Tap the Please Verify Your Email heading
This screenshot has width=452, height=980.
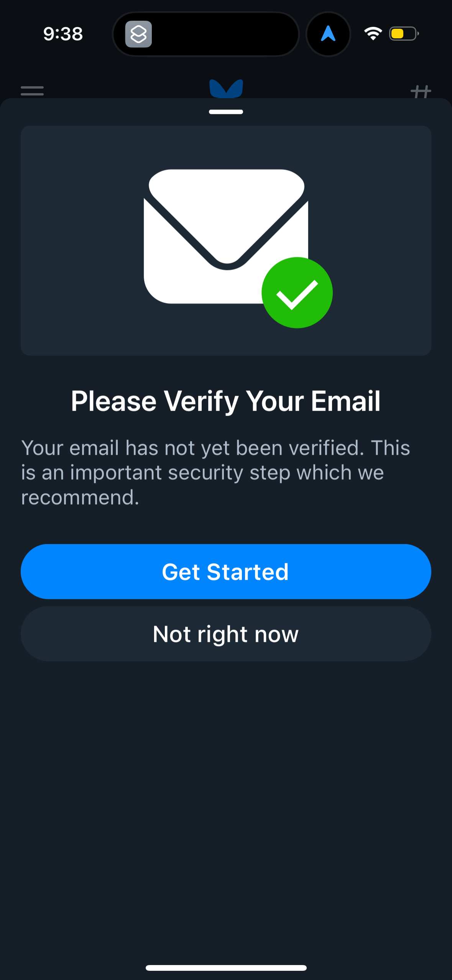226,400
